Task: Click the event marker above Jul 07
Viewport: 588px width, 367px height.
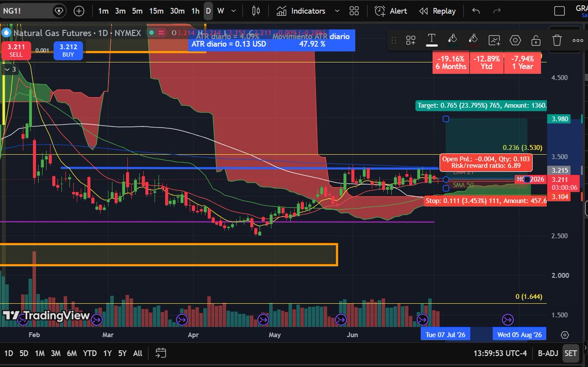Action: pyautogui.click(x=423, y=320)
